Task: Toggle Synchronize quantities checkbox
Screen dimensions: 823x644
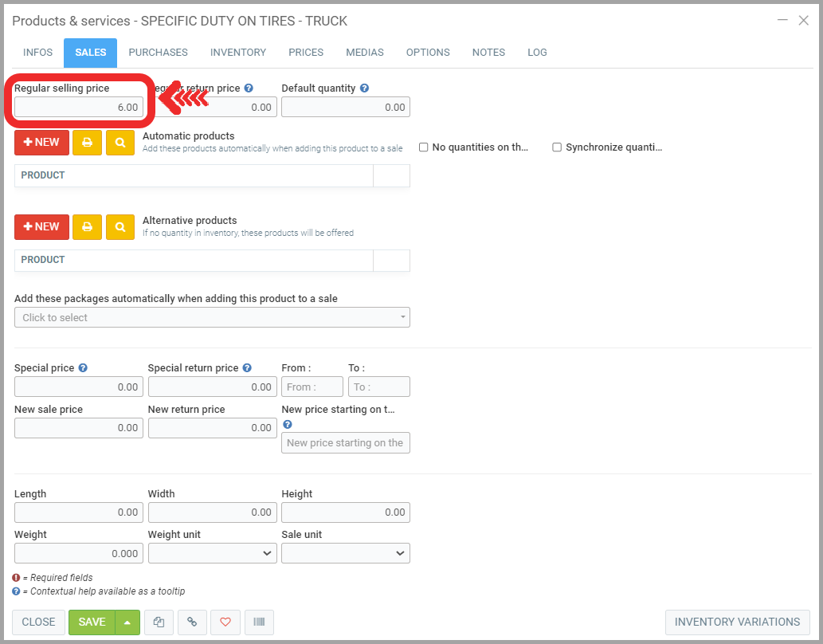Action: click(558, 147)
